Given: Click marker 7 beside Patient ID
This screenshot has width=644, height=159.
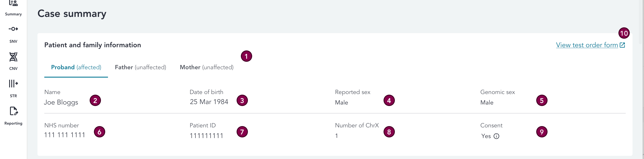Looking at the screenshot, I should (x=242, y=132).
